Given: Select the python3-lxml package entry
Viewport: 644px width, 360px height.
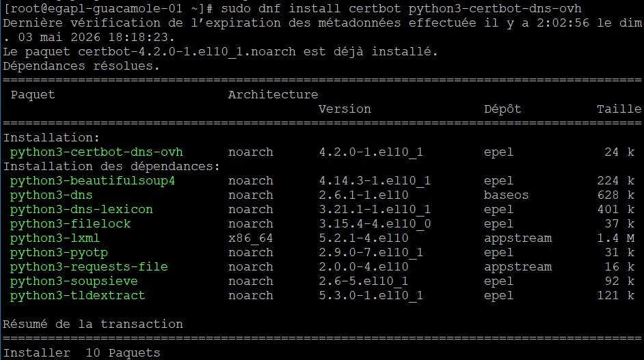Looking at the screenshot, I should (x=55, y=238).
